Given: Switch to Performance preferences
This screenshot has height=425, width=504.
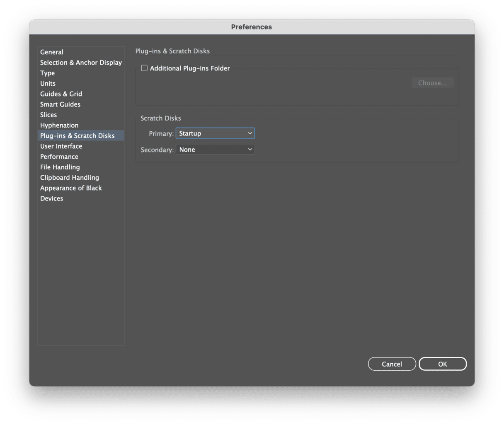Looking at the screenshot, I should tap(81, 157).
